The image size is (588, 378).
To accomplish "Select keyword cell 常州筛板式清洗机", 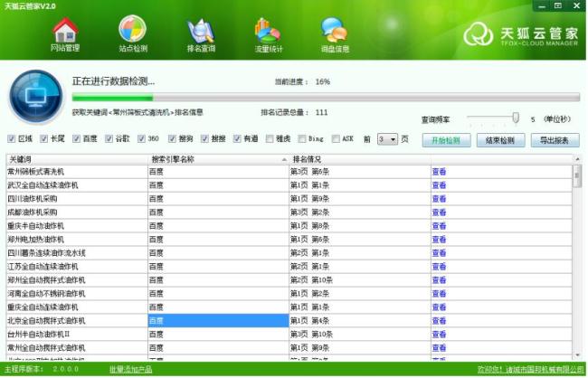I will pyautogui.click(x=77, y=172).
